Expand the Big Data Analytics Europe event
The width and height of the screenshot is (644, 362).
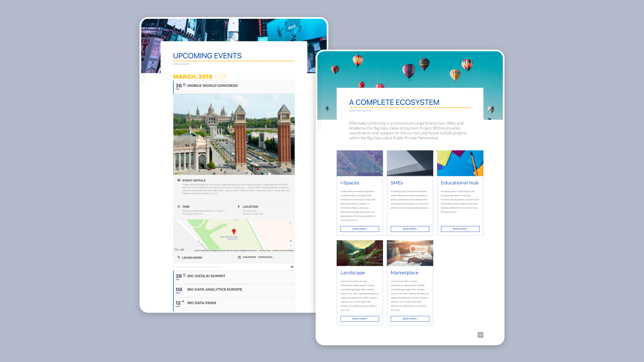tap(215, 290)
